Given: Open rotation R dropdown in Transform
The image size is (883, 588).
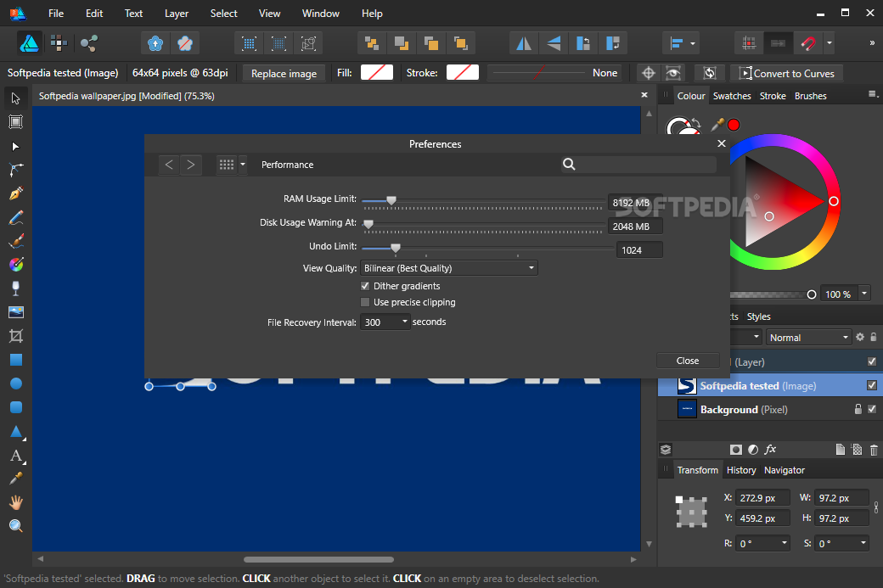Looking at the screenshot, I should tap(784, 543).
